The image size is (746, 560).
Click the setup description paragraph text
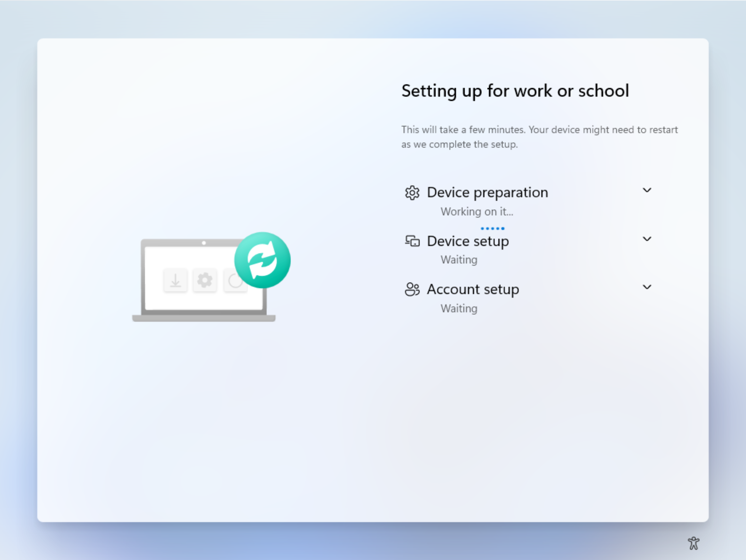(539, 136)
